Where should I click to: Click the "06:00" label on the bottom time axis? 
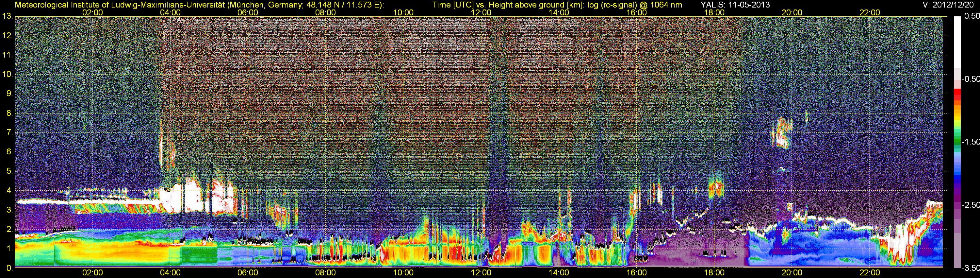pyautogui.click(x=248, y=273)
